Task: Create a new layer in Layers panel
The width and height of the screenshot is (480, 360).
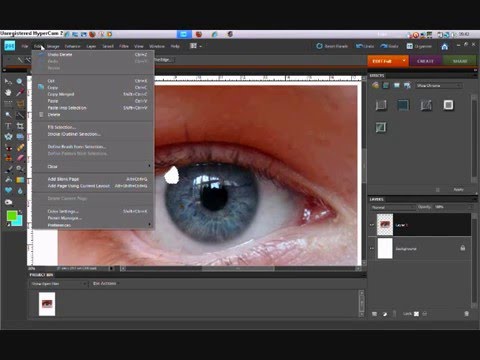Action: point(374,314)
